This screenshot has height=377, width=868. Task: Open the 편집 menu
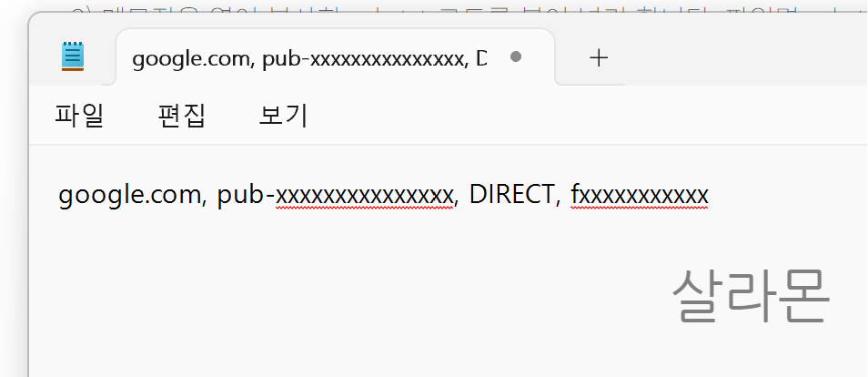pyautogui.click(x=182, y=116)
